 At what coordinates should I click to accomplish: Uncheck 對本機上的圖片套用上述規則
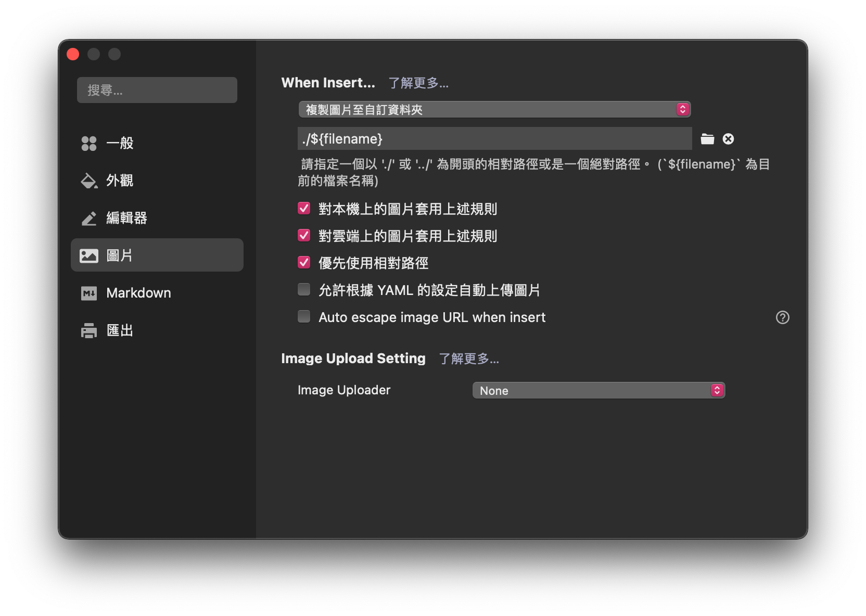(x=304, y=209)
